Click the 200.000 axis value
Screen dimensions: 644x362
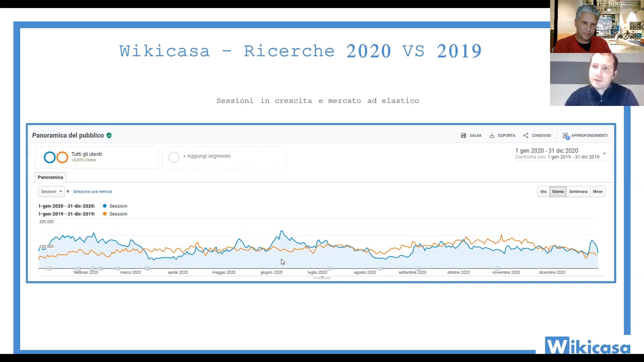tap(46, 221)
